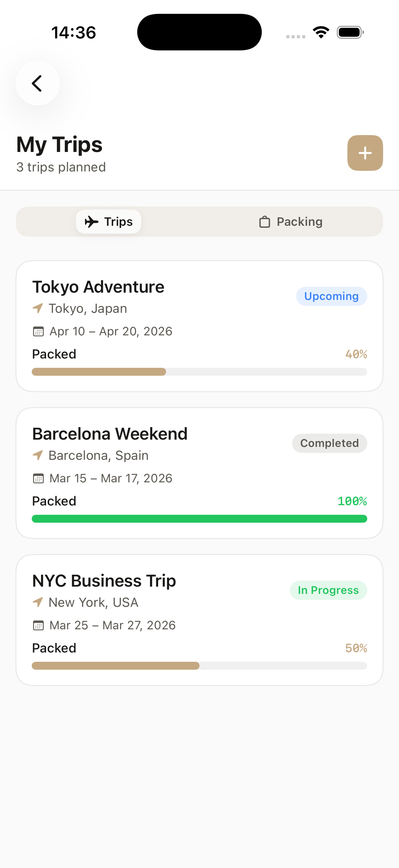399x868 pixels.
Task: Click the Completed status badge
Action: pyautogui.click(x=329, y=443)
